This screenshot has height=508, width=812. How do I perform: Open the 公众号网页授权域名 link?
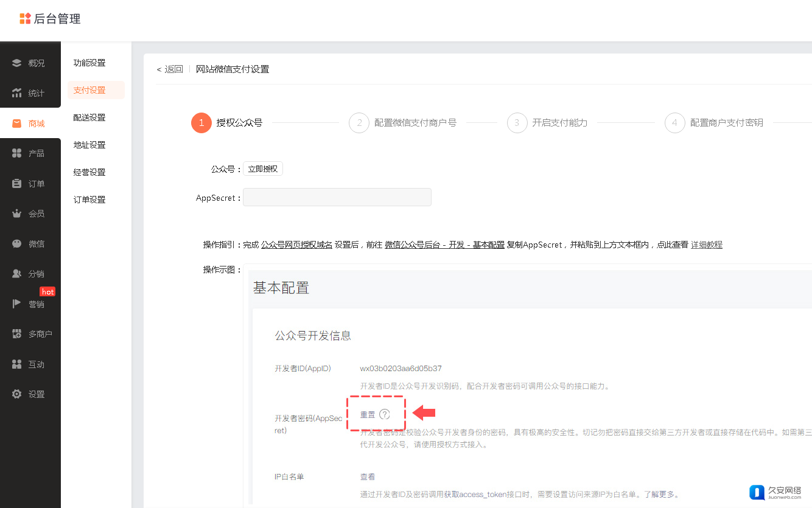point(296,245)
